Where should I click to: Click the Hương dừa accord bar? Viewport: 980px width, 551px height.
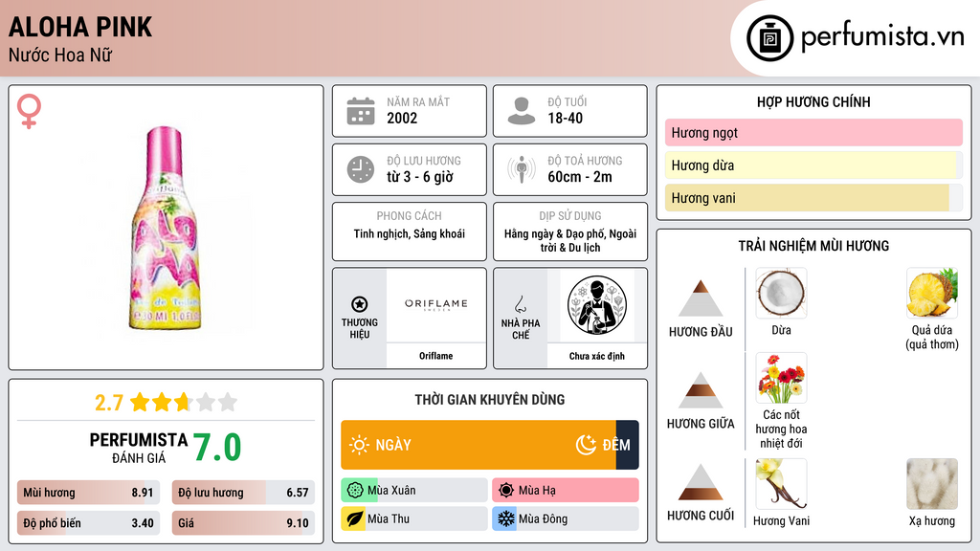[x=813, y=165]
